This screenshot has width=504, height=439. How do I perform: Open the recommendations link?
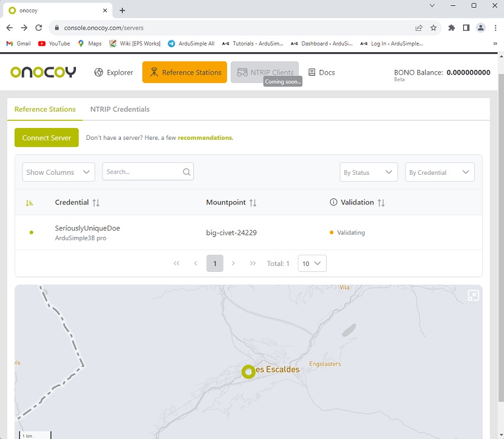coord(205,137)
